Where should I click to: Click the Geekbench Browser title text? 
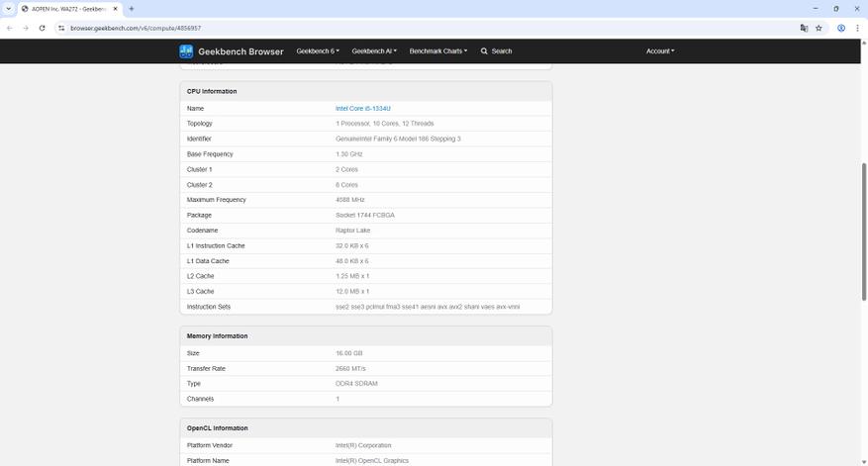click(241, 51)
